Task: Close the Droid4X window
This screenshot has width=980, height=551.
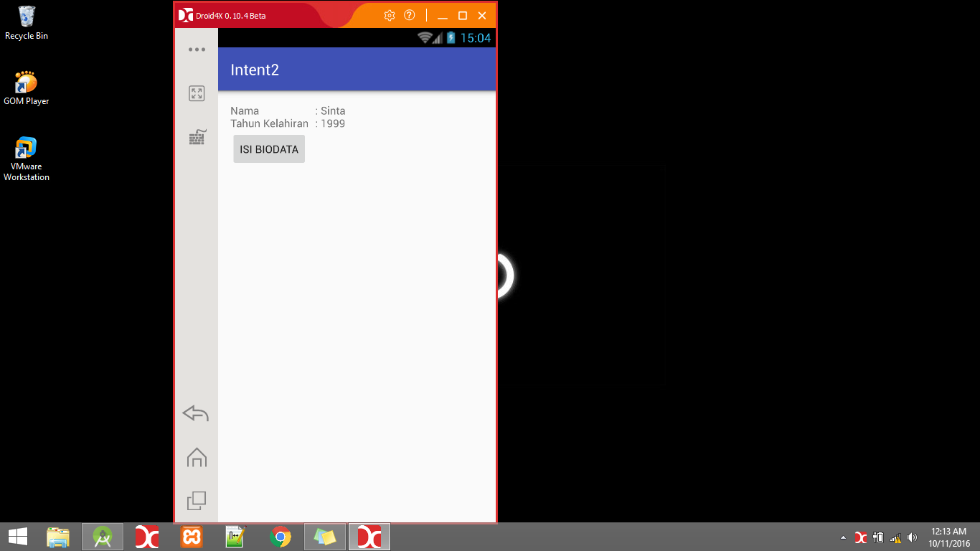Action: pos(482,15)
